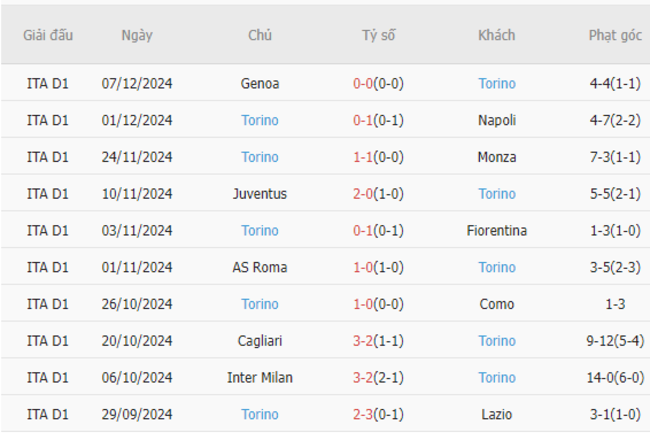Click Torino away link against Cagliari
This screenshot has width=650, height=440.
pos(497,341)
